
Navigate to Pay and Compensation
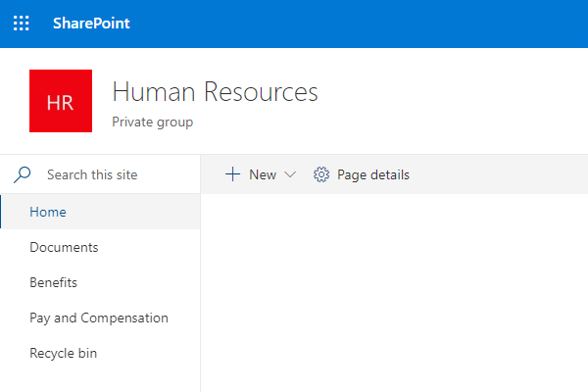[x=99, y=318]
